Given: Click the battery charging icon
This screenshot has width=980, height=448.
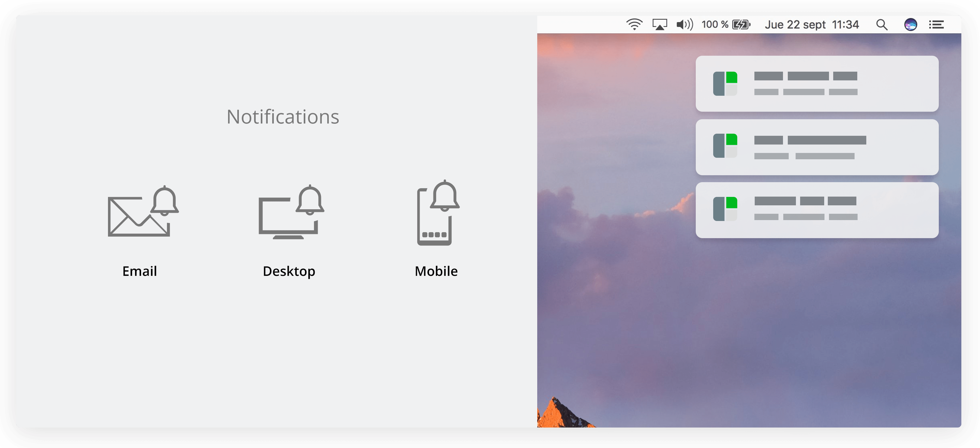Looking at the screenshot, I should click(741, 24).
